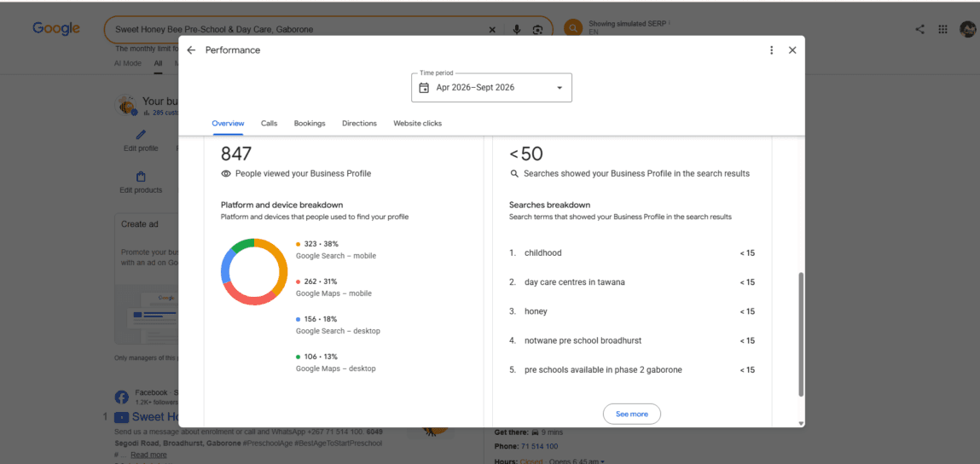
Task: Click the phone number 71 514 100 link
Action: (x=540, y=446)
